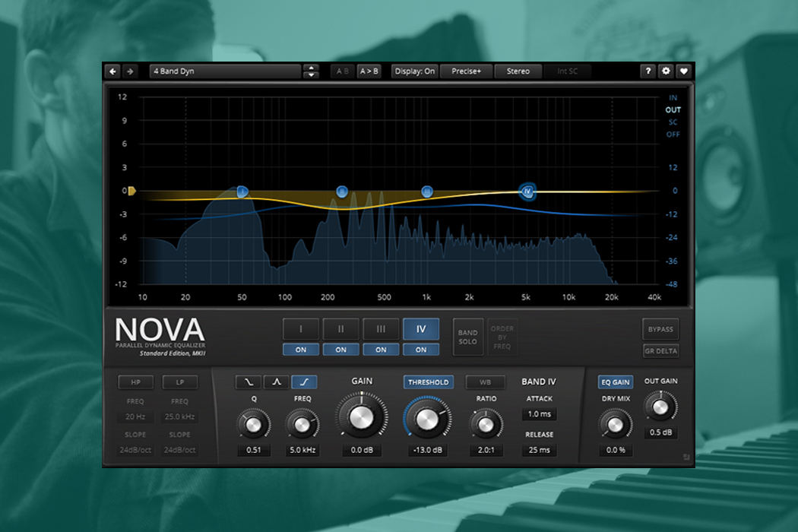Select the high shelf filter shape icon

pos(304,382)
